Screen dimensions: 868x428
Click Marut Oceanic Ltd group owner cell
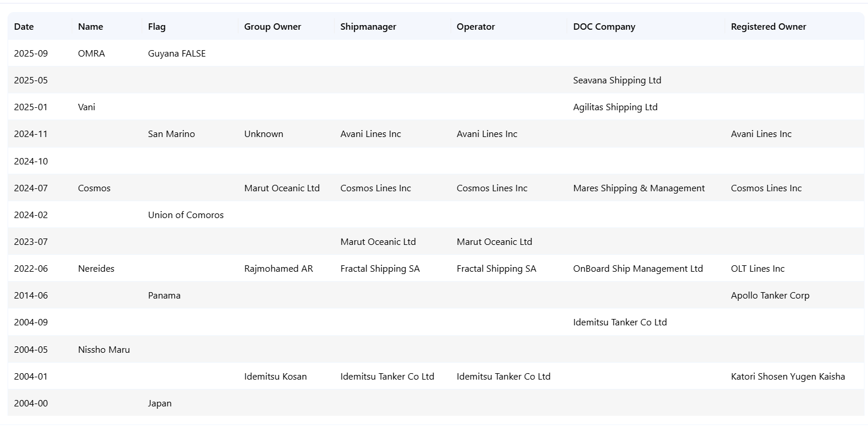tap(282, 188)
